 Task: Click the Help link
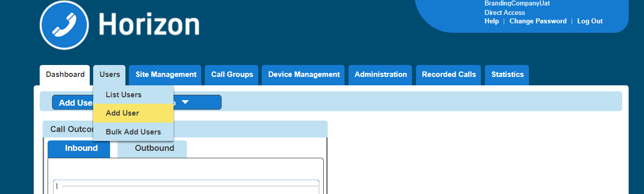[492, 21]
